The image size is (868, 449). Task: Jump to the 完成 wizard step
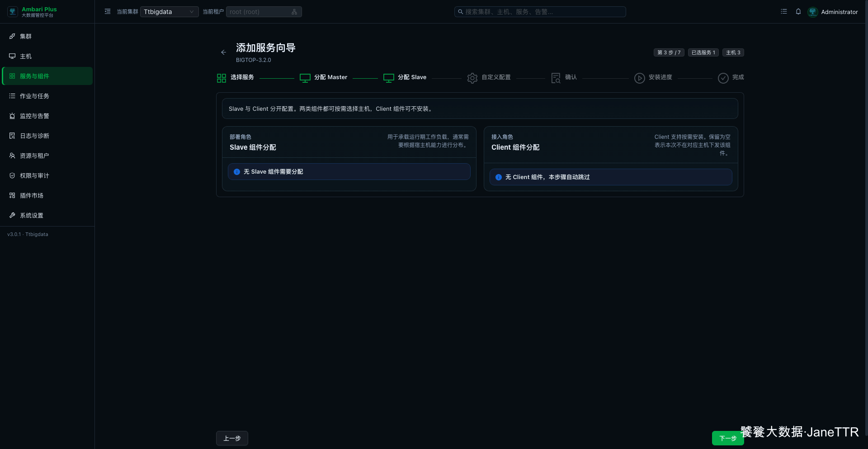(731, 78)
